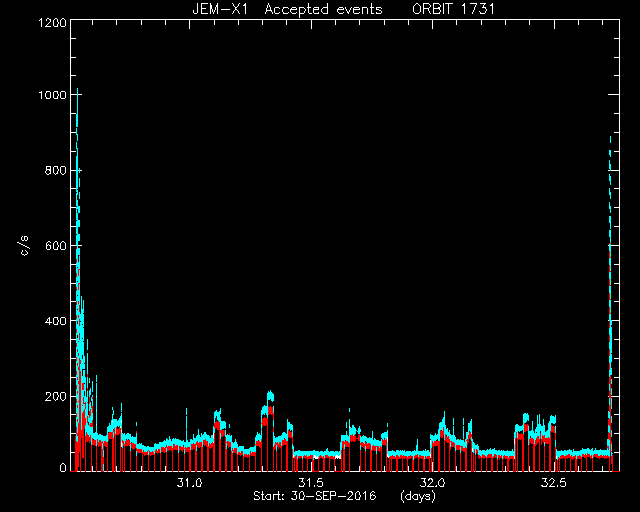Click the 0 y-axis tick label
This screenshot has width=640, height=512.
coord(63,467)
